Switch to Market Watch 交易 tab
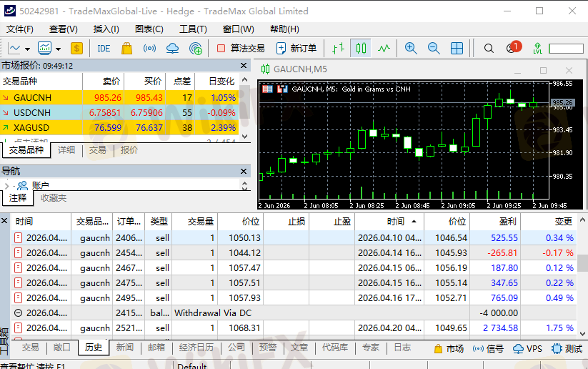Image resolution: width=588 pixels, height=369 pixels. (97, 149)
